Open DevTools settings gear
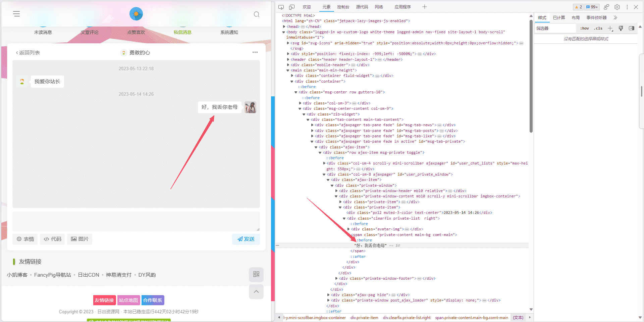This screenshot has width=644, height=322. point(617,7)
